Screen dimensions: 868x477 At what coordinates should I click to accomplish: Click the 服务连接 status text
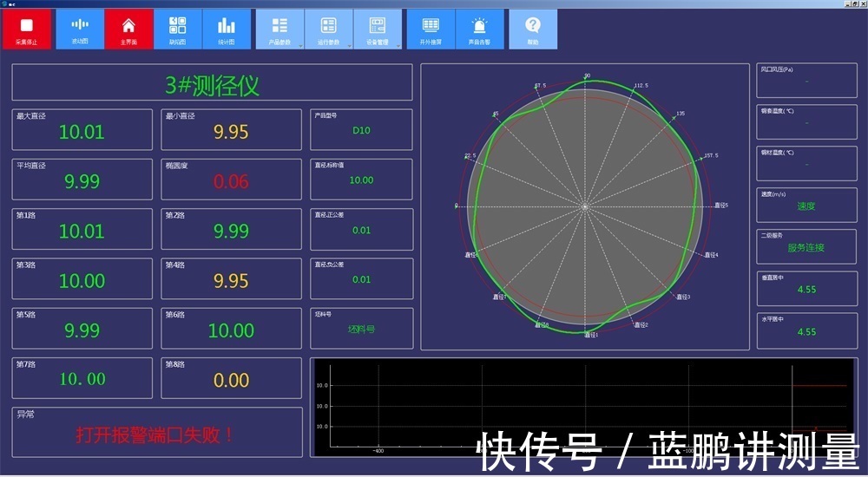coord(806,247)
